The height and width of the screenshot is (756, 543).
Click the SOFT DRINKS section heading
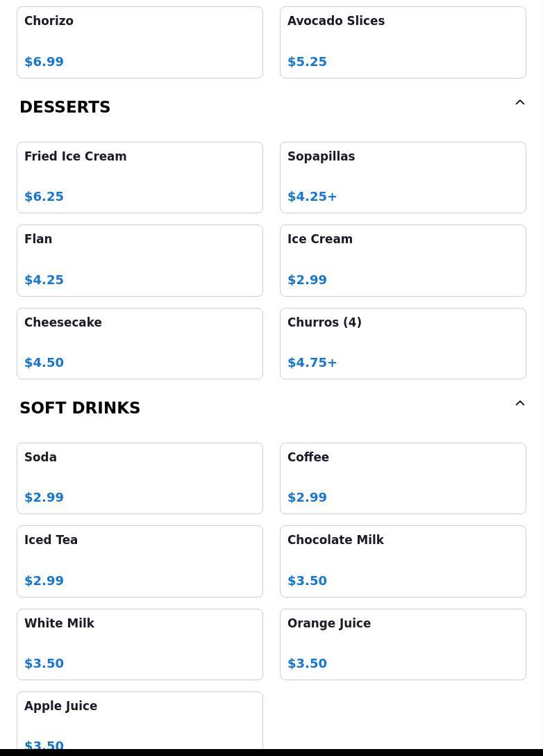(x=80, y=408)
